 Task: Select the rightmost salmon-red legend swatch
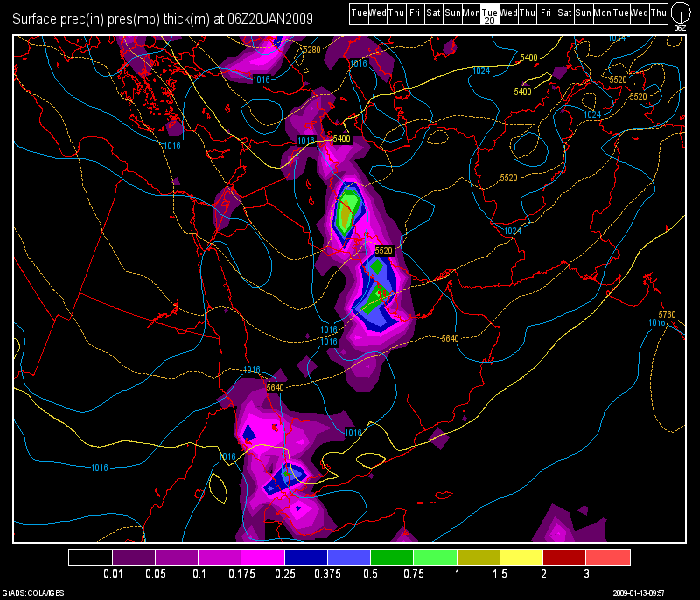(x=608, y=557)
